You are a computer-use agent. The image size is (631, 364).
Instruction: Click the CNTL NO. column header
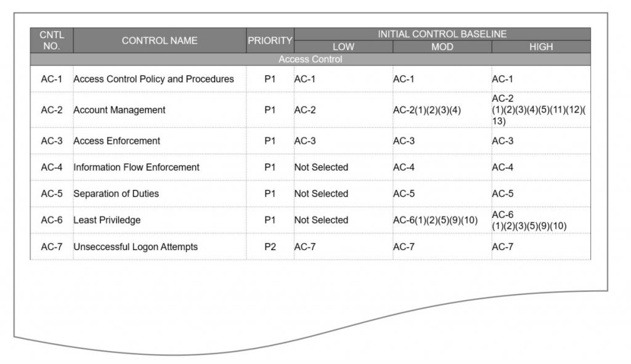(52, 41)
